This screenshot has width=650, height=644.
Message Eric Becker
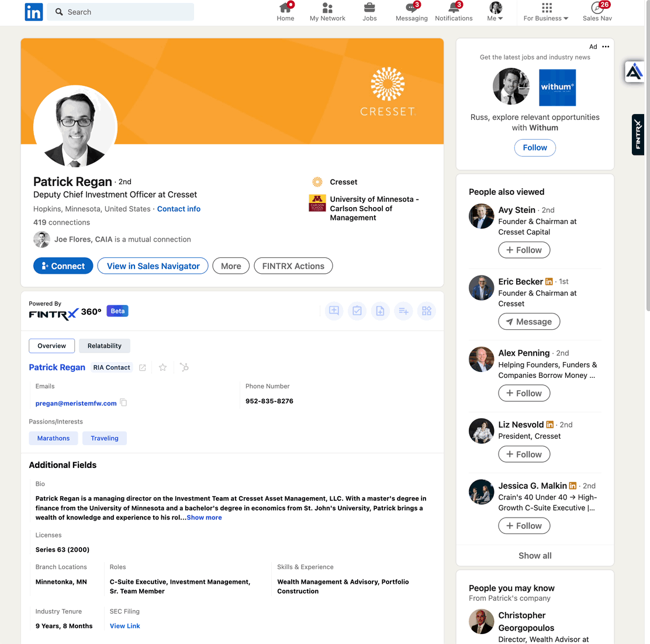[529, 322]
